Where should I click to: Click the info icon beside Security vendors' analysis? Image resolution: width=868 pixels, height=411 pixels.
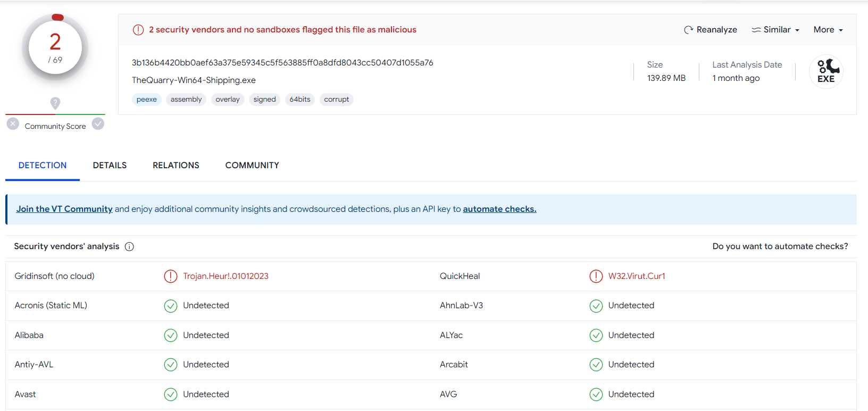129,246
